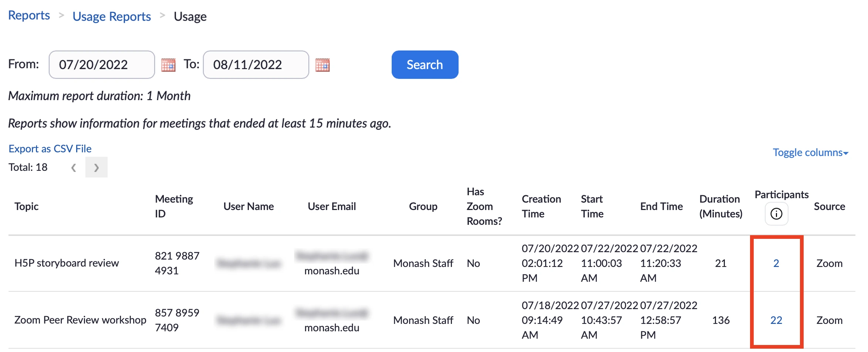This screenshot has height=352, width=868.
Task: Expand the Toggle columns dropdown
Action: coord(810,152)
